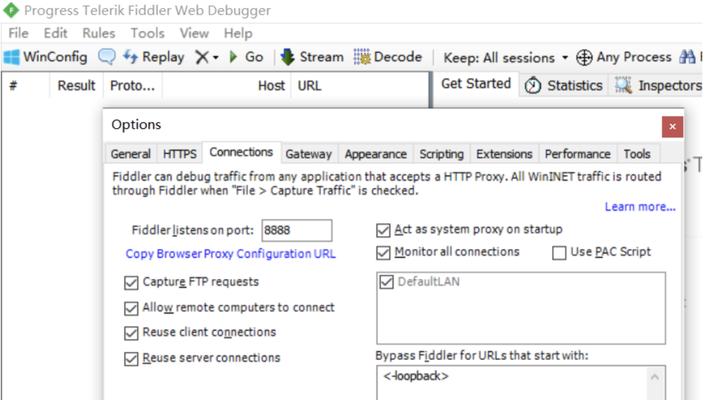The image size is (716, 400).
Task: Open the Keep: All sessions dropdown
Action: coord(506,58)
